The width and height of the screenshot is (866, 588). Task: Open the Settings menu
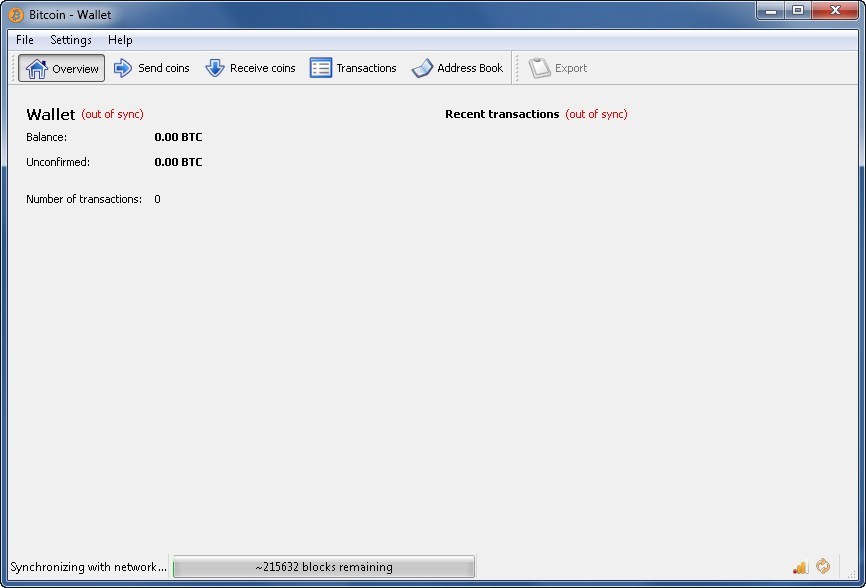pyautogui.click(x=71, y=40)
